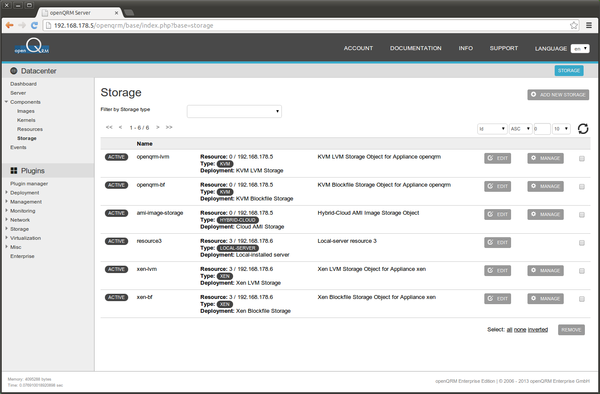Click the inverted selection link

click(x=538, y=330)
